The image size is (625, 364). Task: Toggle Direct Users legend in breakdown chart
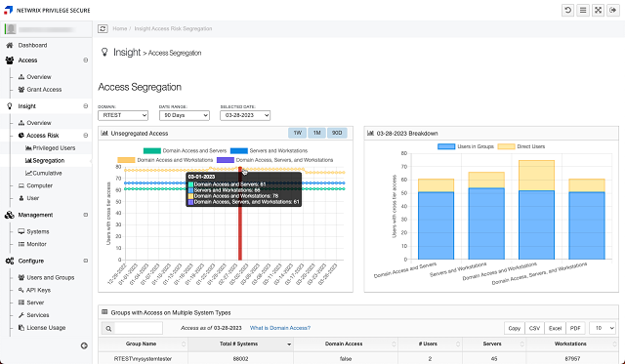pyautogui.click(x=521, y=146)
